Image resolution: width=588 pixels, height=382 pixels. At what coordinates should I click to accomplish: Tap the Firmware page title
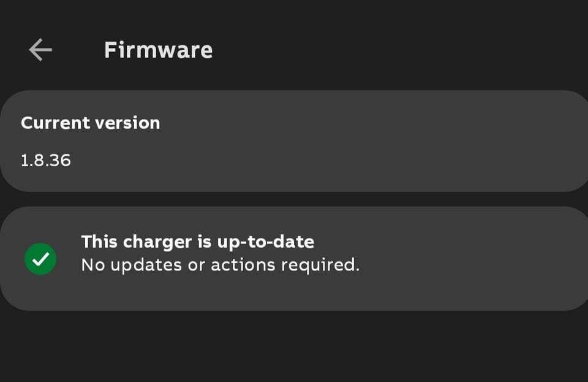(158, 50)
